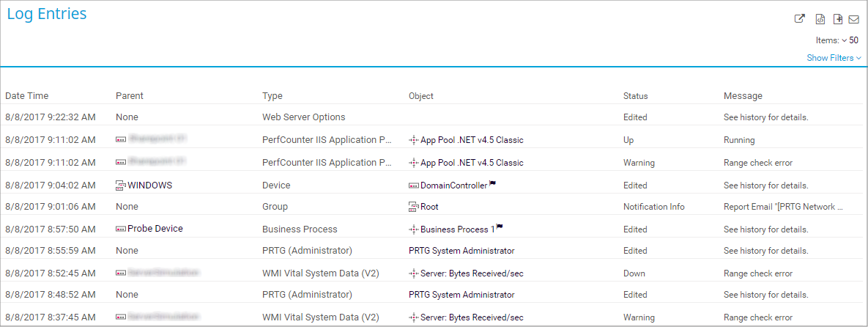
Task: Click the add-page file icon
Action: [838, 19]
